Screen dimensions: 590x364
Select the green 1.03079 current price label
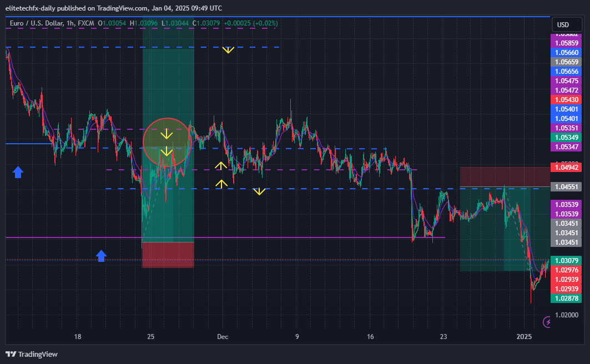pyautogui.click(x=566, y=261)
